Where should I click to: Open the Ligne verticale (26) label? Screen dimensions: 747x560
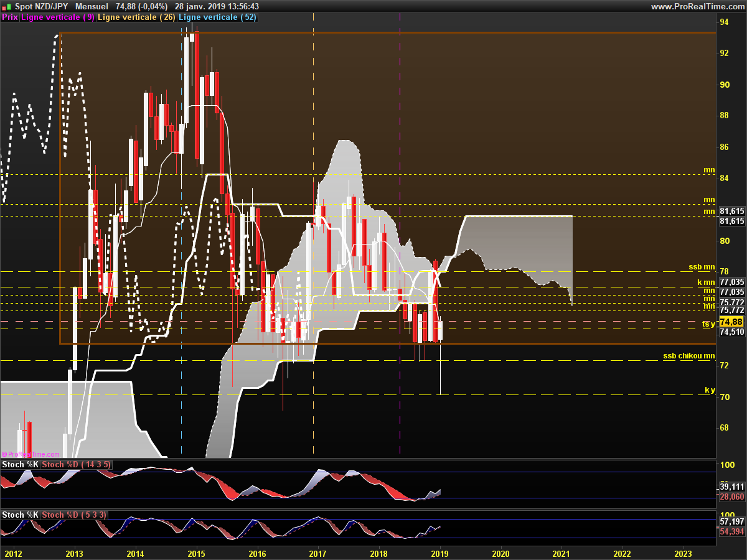(x=137, y=17)
